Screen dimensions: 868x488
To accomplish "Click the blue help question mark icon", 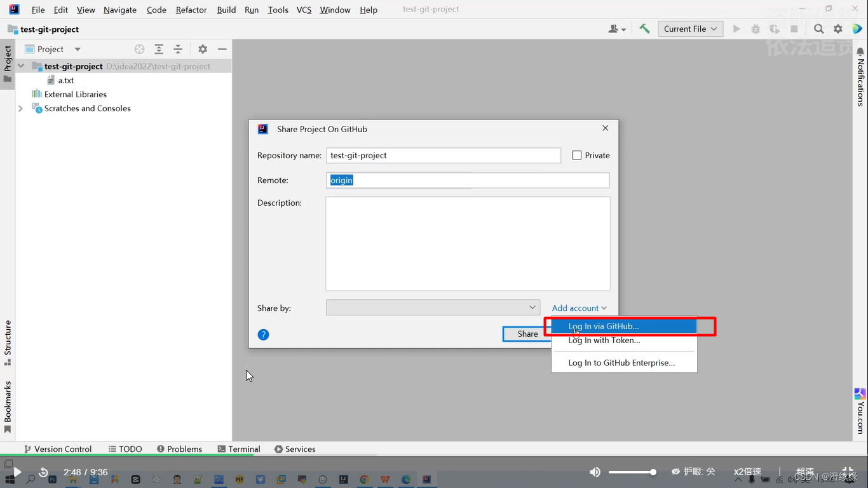I will coord(263,335).
